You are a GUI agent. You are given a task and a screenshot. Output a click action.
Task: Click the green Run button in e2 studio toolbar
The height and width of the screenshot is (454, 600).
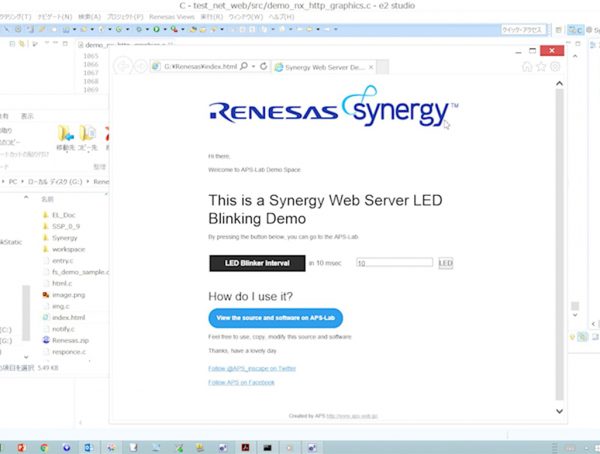[x=157, y=29]
